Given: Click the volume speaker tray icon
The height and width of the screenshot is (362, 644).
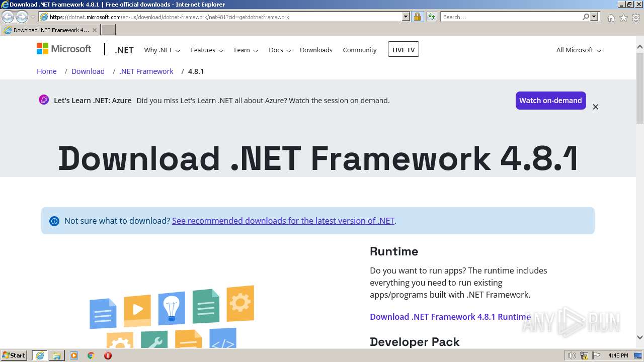Looking at the screenshot, I should pyautogui.click(x=572, y=355).
